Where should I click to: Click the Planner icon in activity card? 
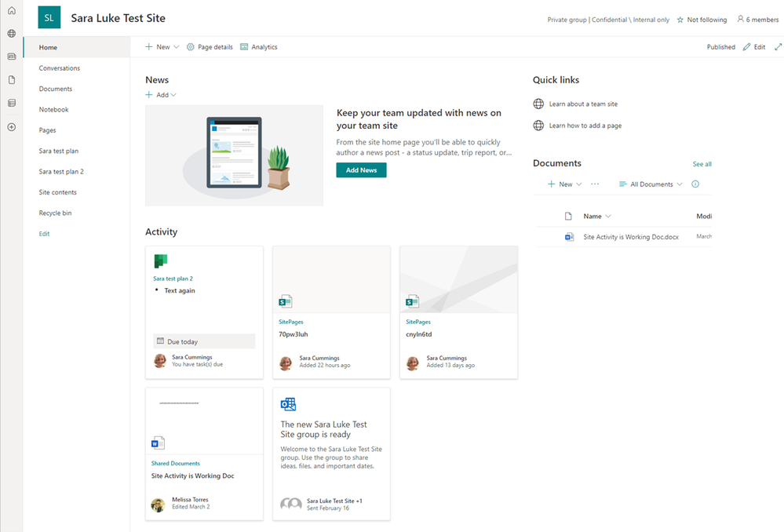161,261
